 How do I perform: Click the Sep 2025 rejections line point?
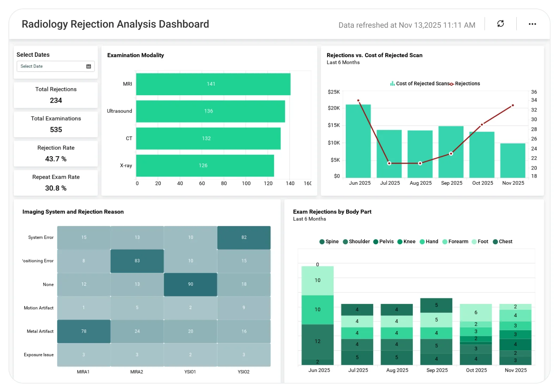451,154
